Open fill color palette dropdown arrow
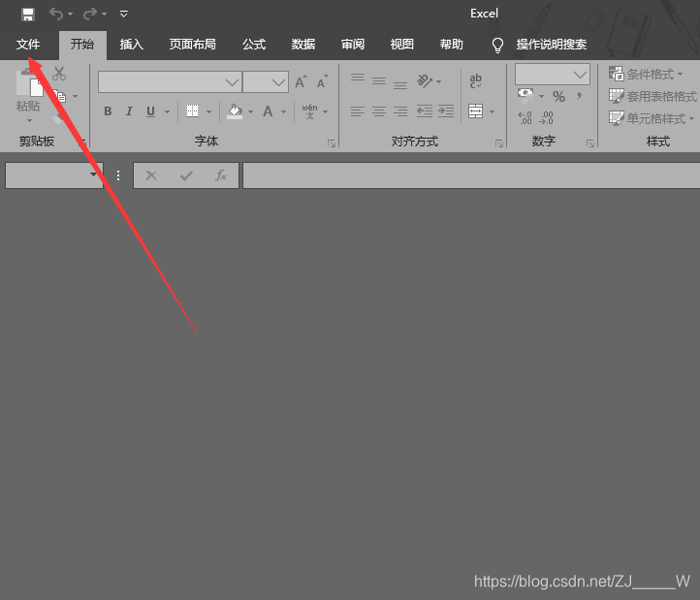The image size is (700, 600). coord(250,111)
